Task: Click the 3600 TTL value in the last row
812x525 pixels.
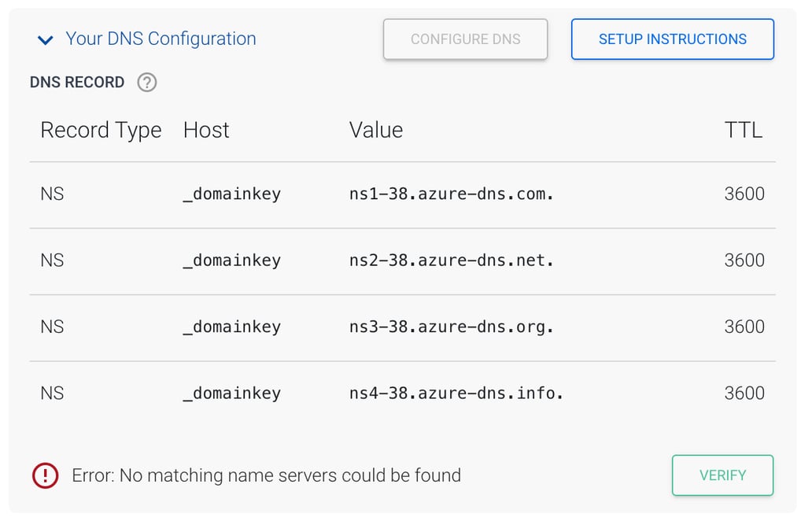Action: (x=744, y=393)
